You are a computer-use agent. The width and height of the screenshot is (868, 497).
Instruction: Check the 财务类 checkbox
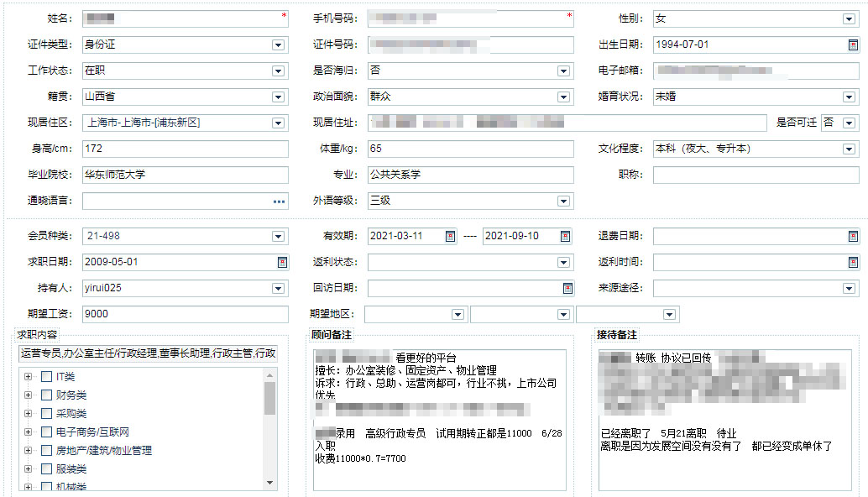tap(46, 395)
